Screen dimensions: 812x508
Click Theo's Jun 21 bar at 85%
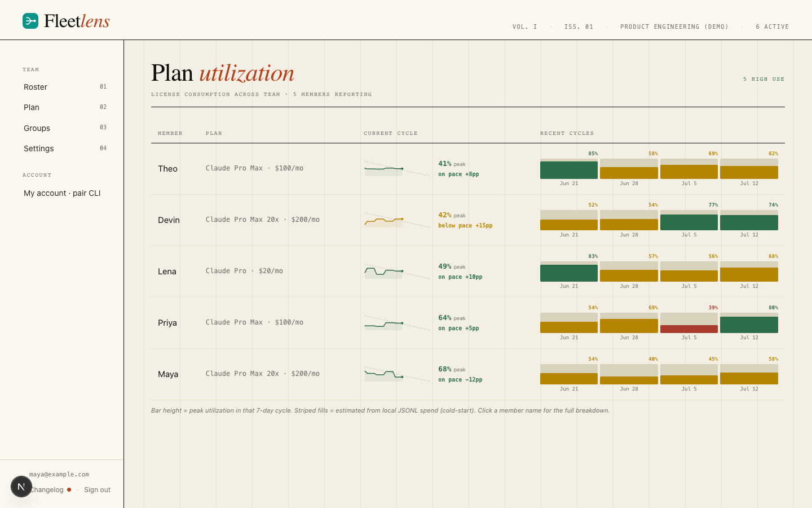pos(569,170)
